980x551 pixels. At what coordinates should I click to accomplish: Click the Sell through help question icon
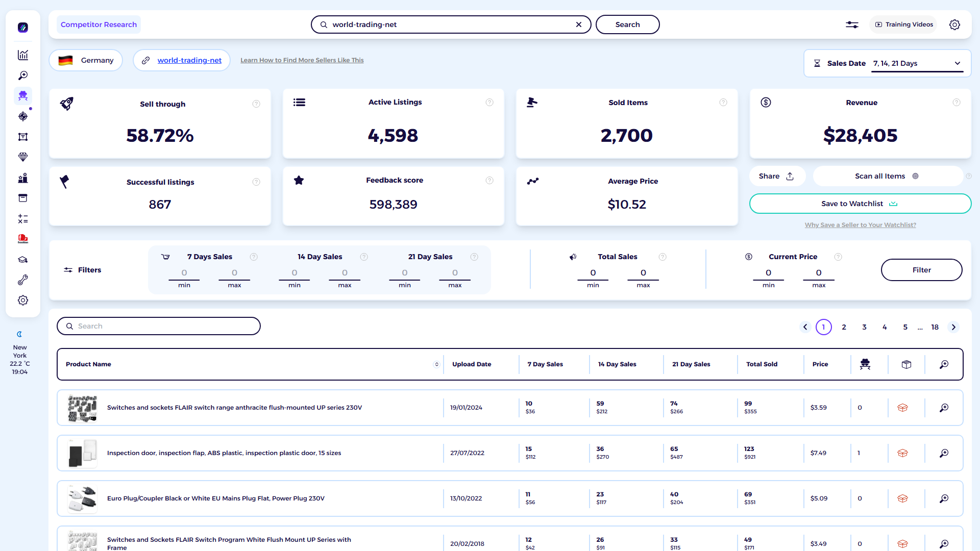[x=256, y=104]
